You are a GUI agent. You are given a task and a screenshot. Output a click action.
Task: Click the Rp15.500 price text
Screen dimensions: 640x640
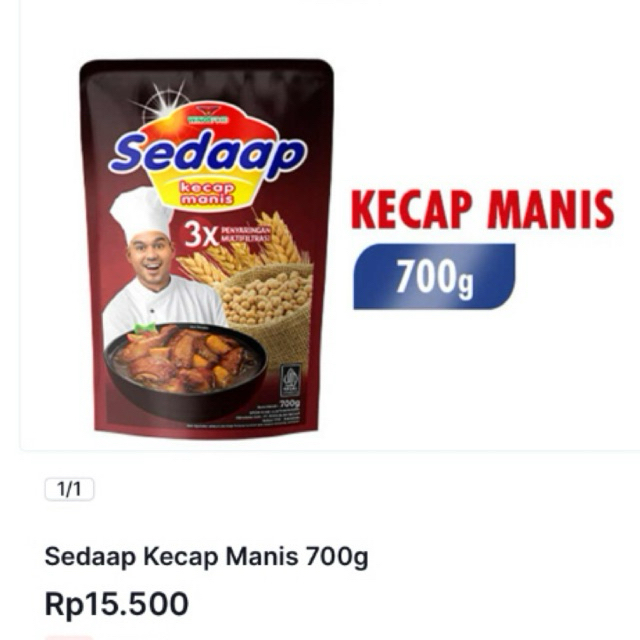coord(116,604)
